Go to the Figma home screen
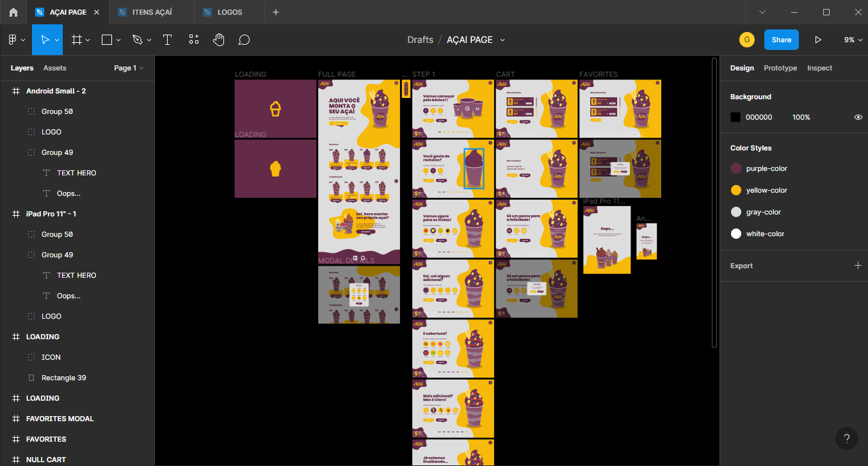The width and height of the screenshot is (868, 466). point(13,12)
